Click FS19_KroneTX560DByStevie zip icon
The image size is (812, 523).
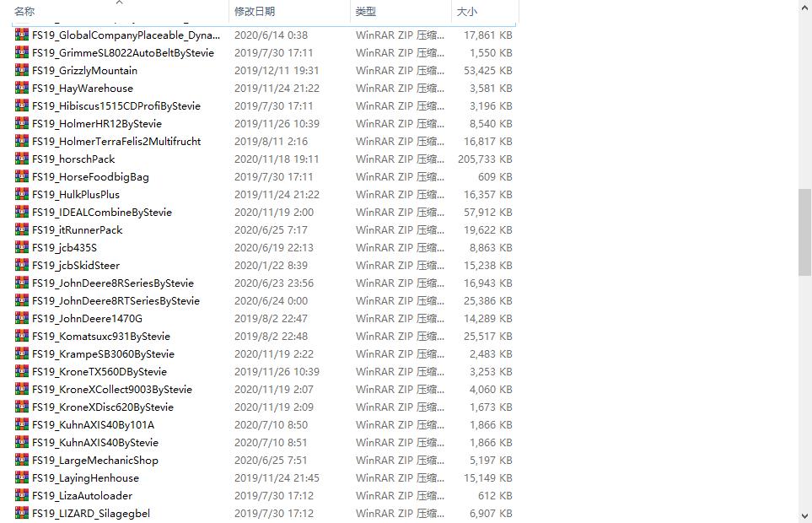pos(22,371)
